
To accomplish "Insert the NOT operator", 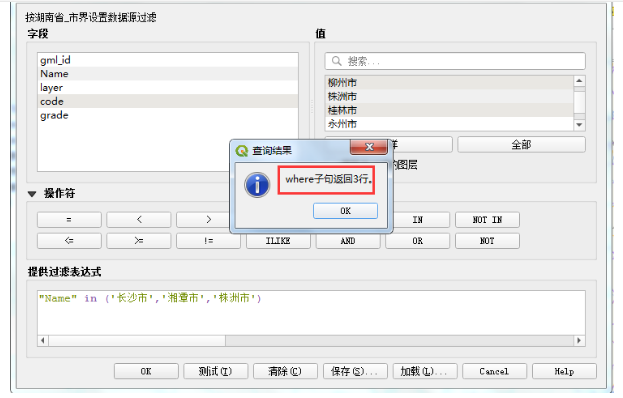I will pos(488,241).
